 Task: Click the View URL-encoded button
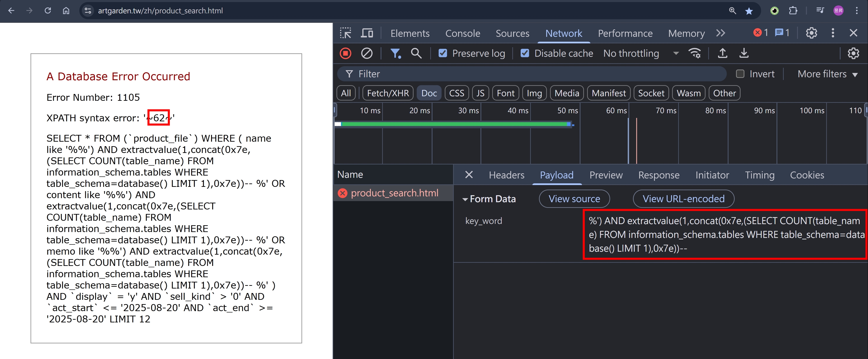pyautogui.click(x=683, y=199)
